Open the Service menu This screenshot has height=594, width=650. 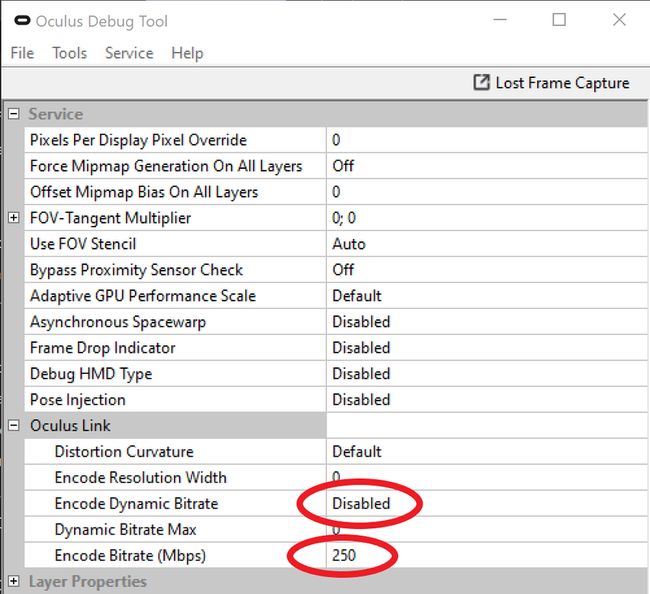coord(129,53)
